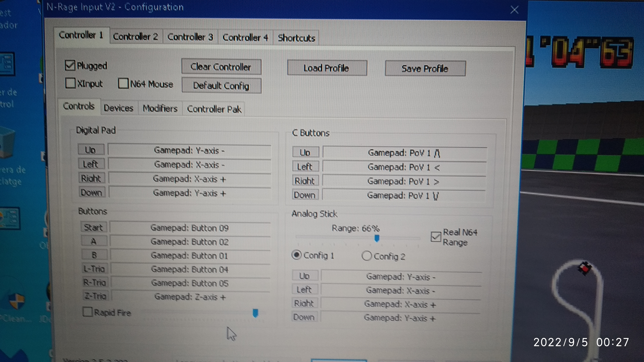Screen dimensions: 644x362
Task: Uncheck the Plugged checkbox
Action: point(70,65)
